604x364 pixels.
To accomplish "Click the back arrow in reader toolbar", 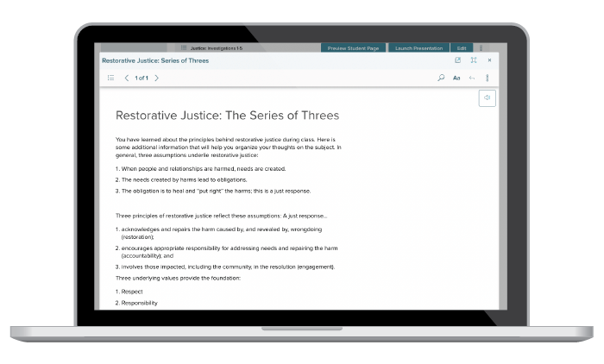I will tap(472, 78).
